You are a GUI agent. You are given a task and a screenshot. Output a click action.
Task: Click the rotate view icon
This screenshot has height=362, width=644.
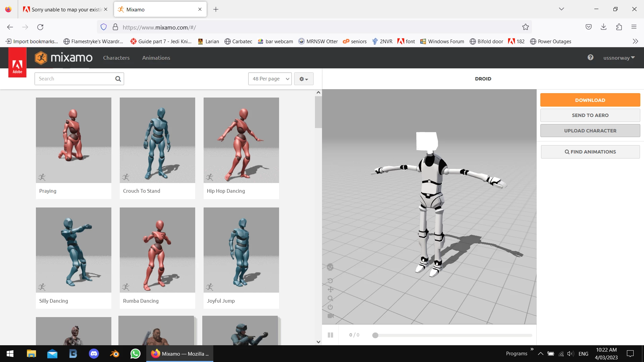coord(330,281)
